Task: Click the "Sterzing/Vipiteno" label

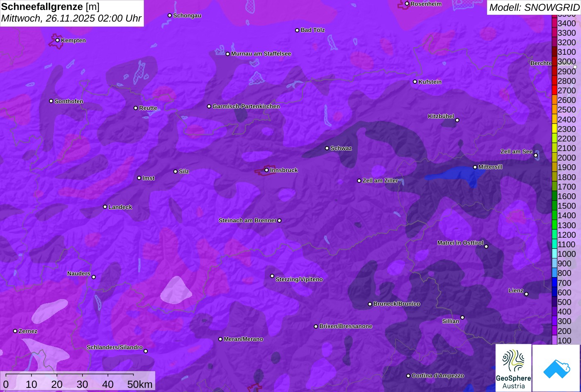Action: pos(299,280)
